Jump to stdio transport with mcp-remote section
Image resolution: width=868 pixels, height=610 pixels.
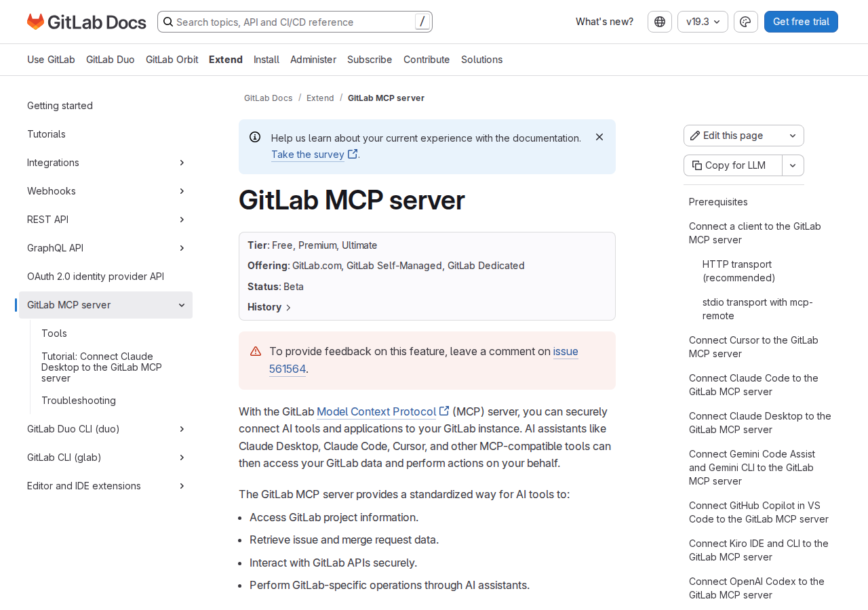click(757, 309)
